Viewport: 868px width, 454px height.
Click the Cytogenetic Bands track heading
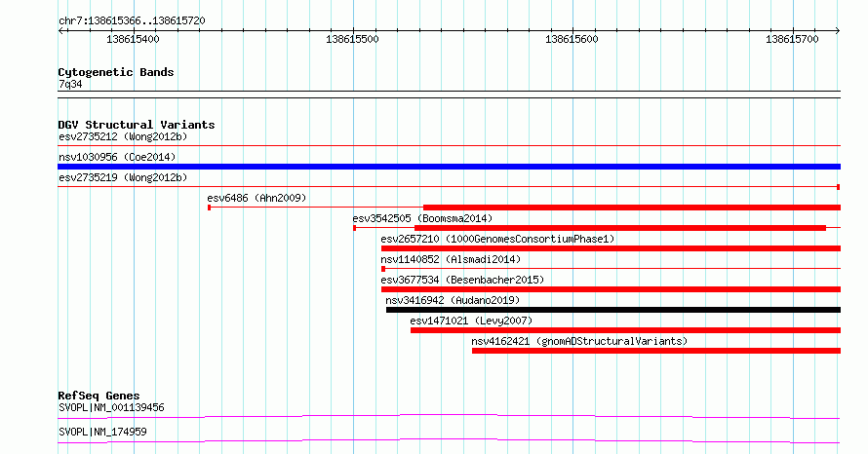(x=116, y=72)
